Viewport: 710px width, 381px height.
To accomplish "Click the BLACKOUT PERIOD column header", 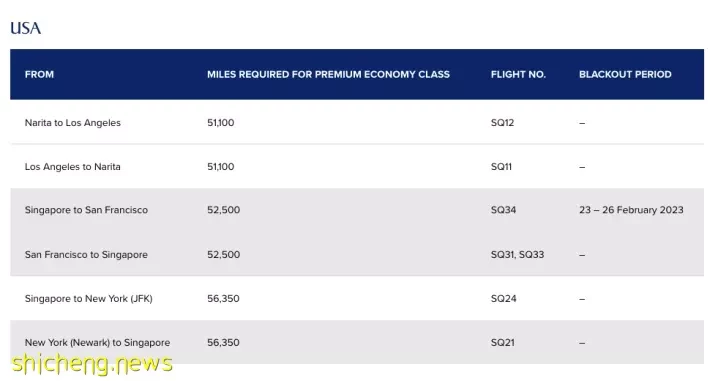I will [625, 74].
